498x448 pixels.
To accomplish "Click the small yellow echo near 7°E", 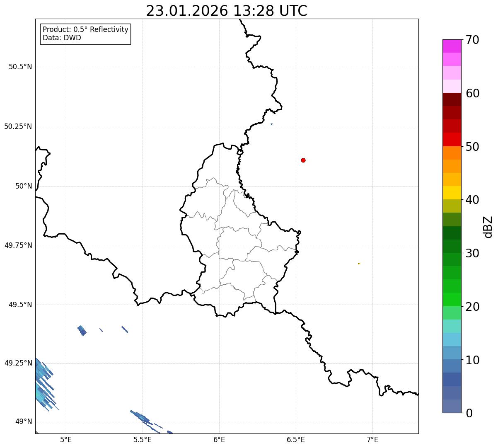I will [359, 263].
